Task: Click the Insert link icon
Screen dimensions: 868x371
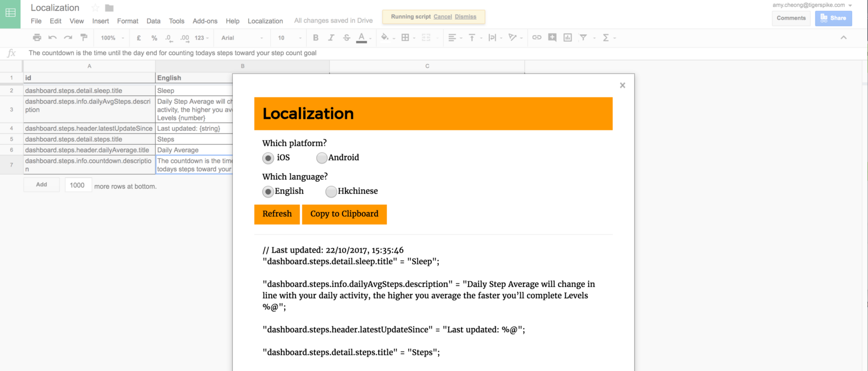Action: pyautogui.click(x=537, y=38)
